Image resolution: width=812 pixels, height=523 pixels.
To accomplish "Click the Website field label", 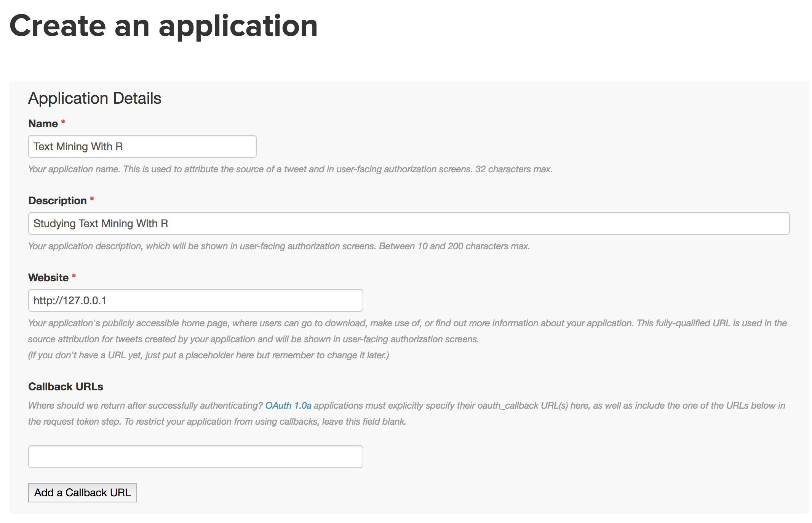I will coord(48,278).
